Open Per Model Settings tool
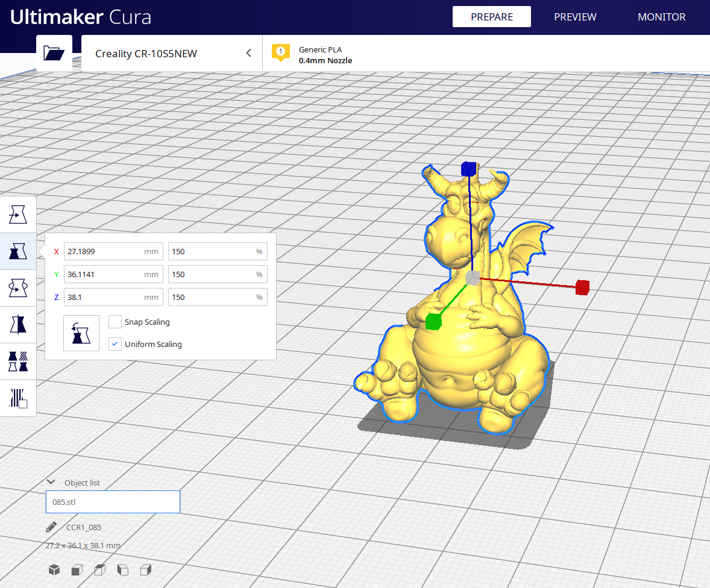This screenshot has width=710, height=588. coord(18,361)
